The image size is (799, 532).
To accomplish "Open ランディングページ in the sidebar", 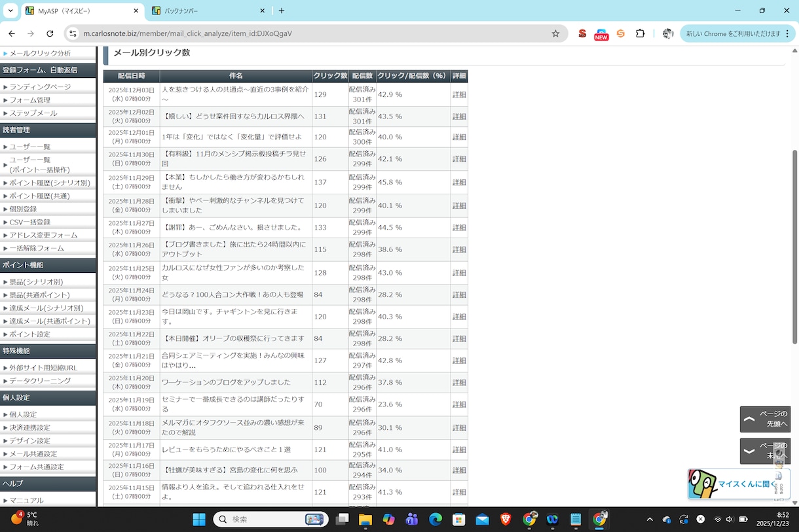I will pos(40,86).
